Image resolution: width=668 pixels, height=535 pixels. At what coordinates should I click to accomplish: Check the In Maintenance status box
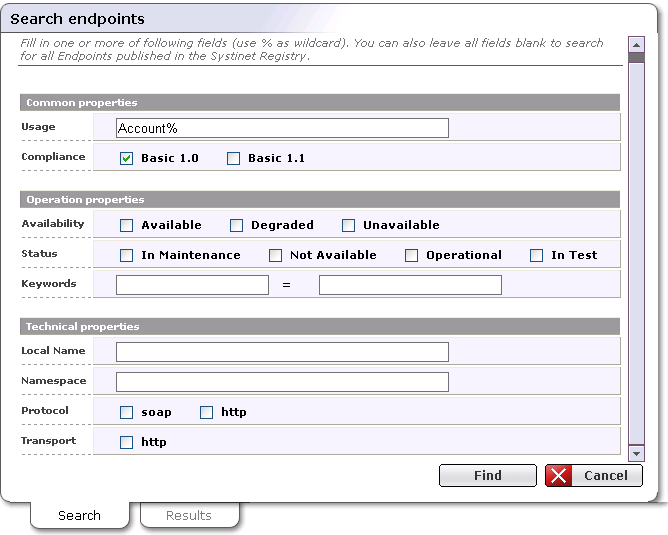127,256
